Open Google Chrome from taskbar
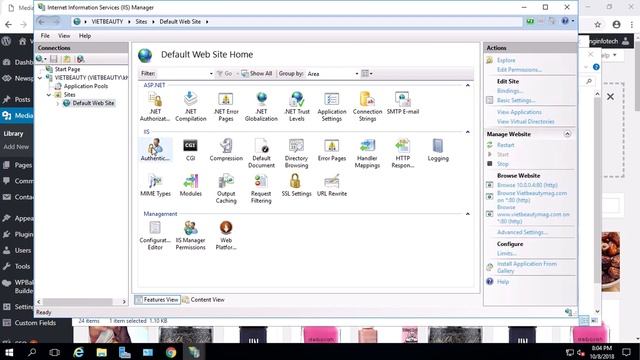Image resolution: width=640 pixels, height=360 pixels. 171,352
